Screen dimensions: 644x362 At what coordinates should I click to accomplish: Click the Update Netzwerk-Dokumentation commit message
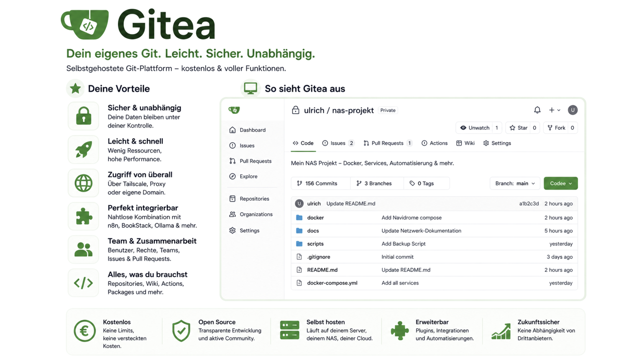(x=421, y=231)
